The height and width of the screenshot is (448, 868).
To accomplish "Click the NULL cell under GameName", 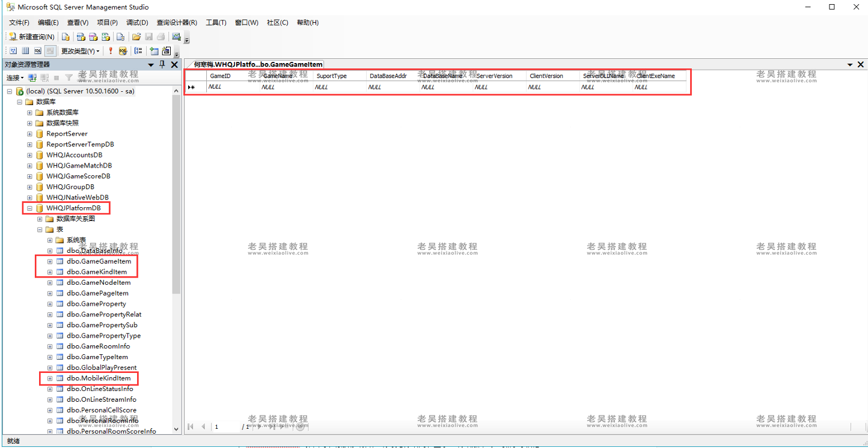I will 268,87.
